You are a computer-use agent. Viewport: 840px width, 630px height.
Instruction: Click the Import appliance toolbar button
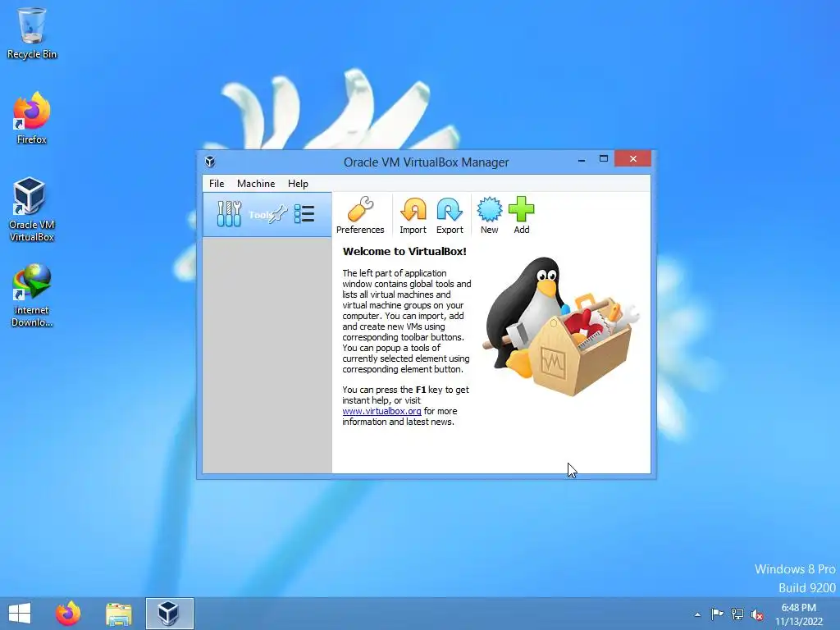point(413,216)
